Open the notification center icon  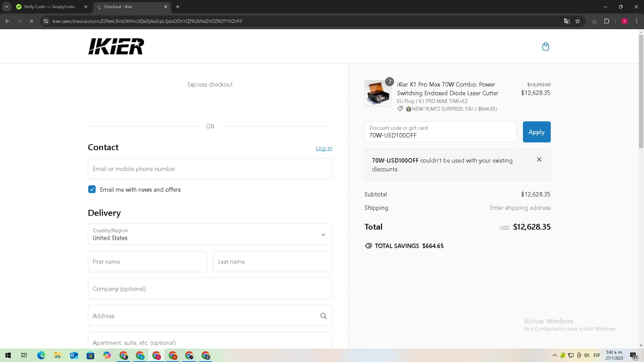(634, 356)
